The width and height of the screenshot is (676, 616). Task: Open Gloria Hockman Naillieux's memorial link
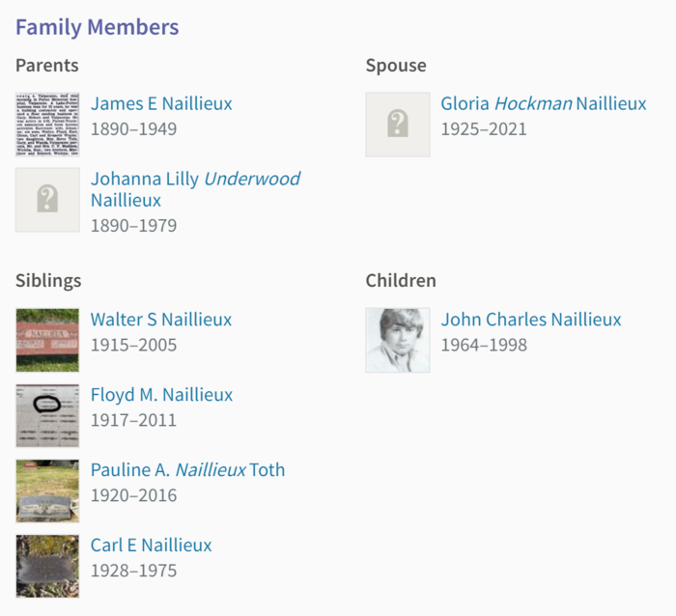tap(543, 103)
